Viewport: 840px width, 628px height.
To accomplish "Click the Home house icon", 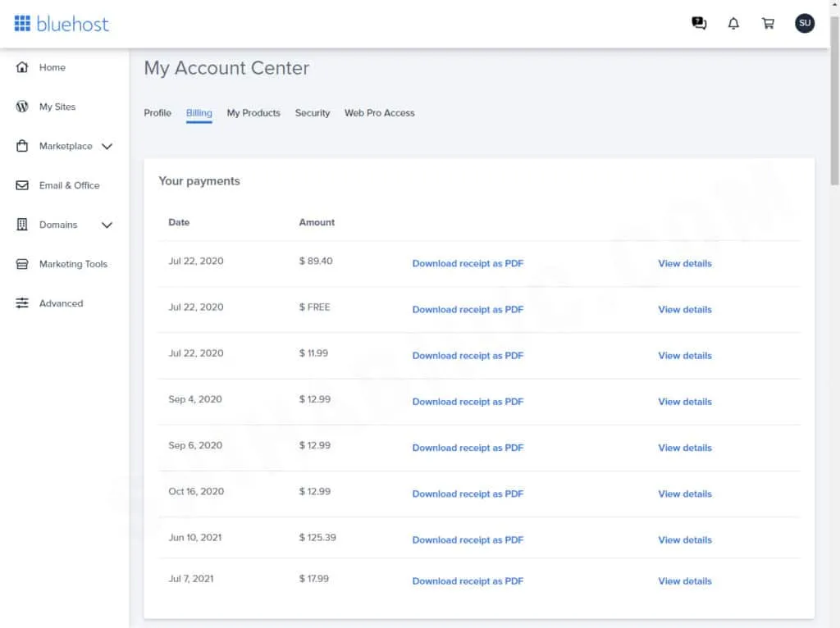I will coord(22,67).
